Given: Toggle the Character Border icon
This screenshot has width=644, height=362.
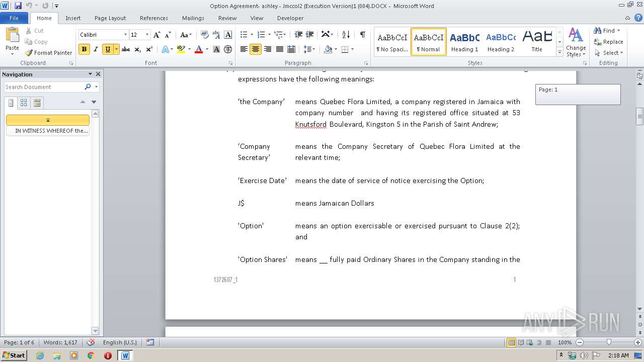Looking at the screenshot, I should pyautogui.click(x=228, y=35).
